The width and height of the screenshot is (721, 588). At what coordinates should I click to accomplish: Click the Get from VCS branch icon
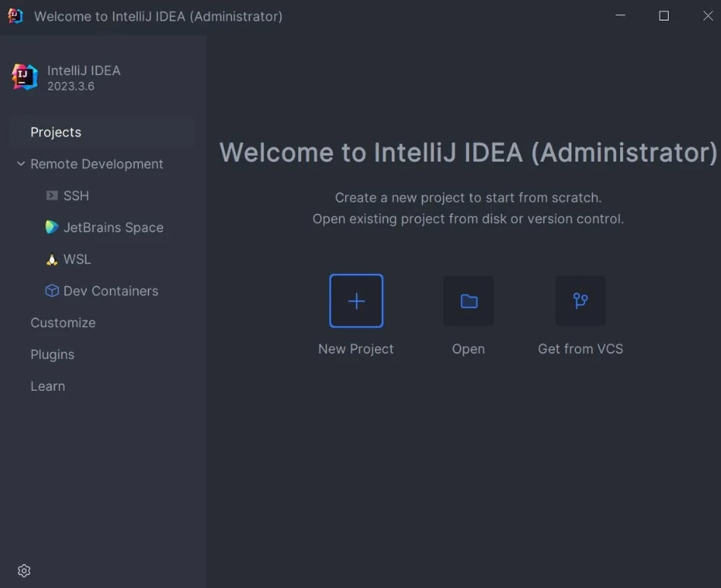tap(581, 301)
